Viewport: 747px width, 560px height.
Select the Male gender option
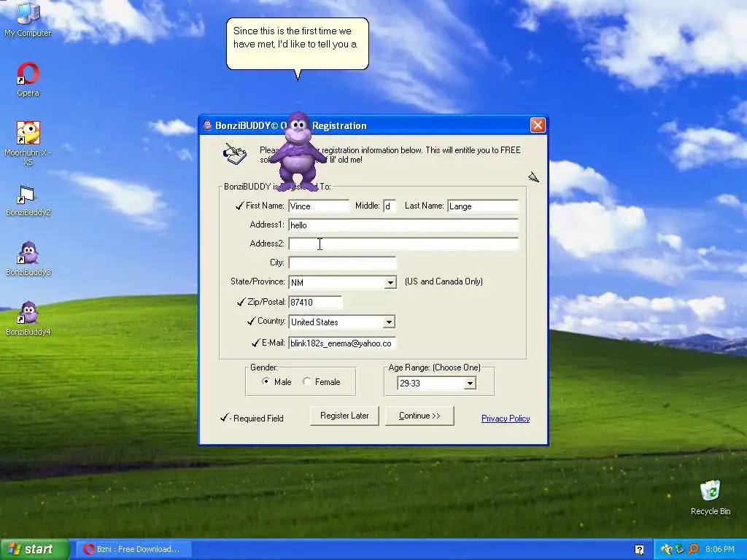[276, 381]
